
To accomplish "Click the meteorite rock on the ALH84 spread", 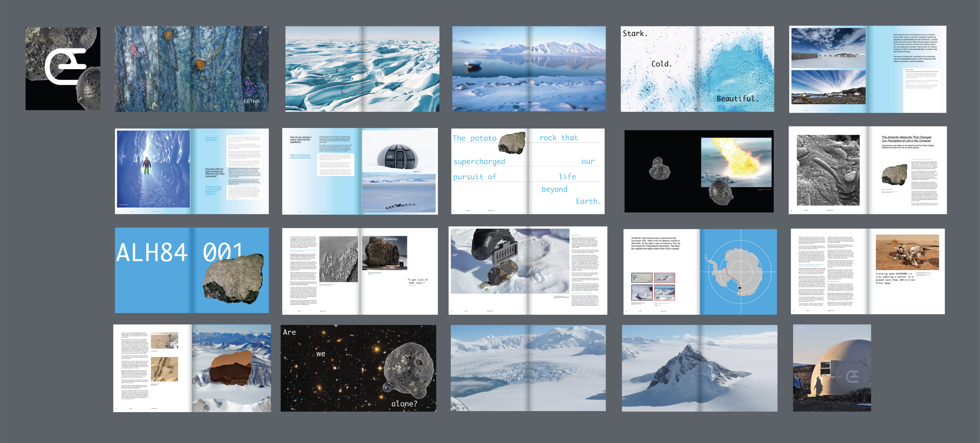I will point(233,279).
